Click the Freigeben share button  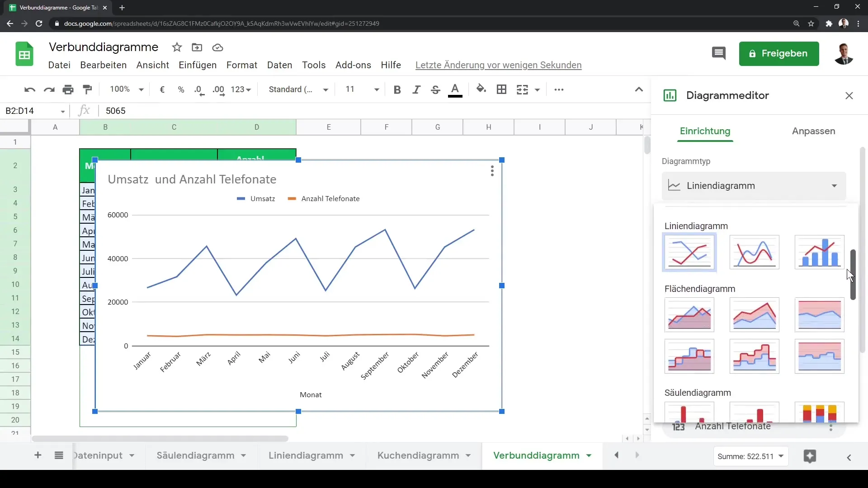[779, 54]
